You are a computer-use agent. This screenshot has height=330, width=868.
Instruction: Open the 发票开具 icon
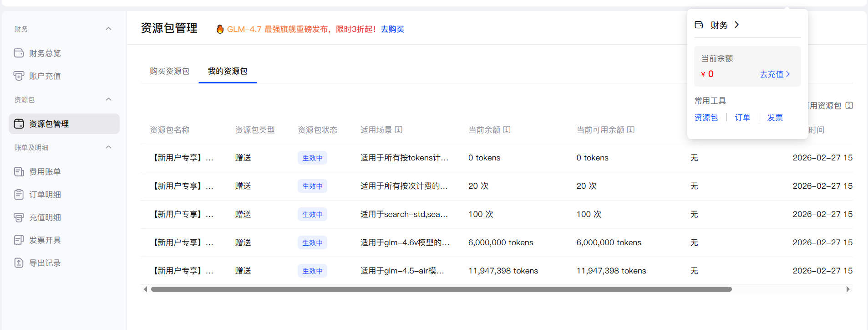19,240
